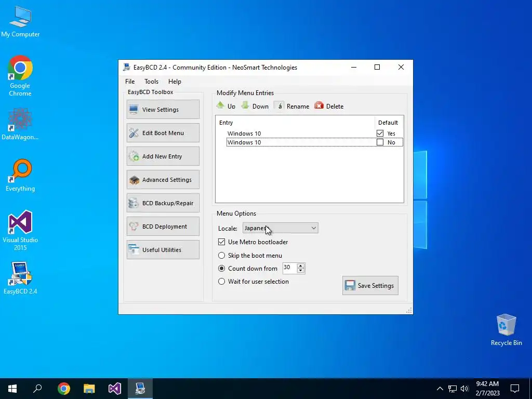Open the DataWagon desktop shortcut
Image resolution: width=532 pixels, height=399 pixels.
point(20,124)
